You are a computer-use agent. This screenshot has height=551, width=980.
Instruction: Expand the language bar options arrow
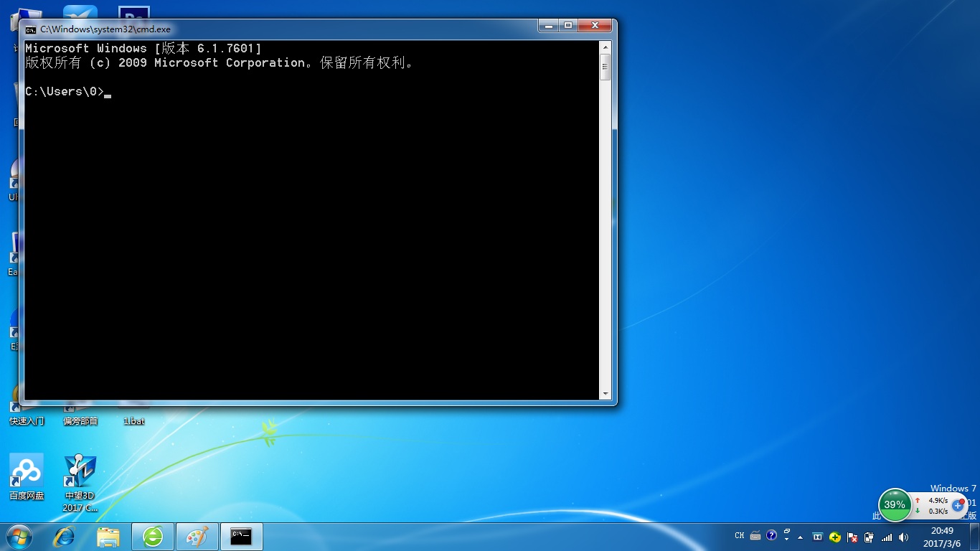[786, 538]
